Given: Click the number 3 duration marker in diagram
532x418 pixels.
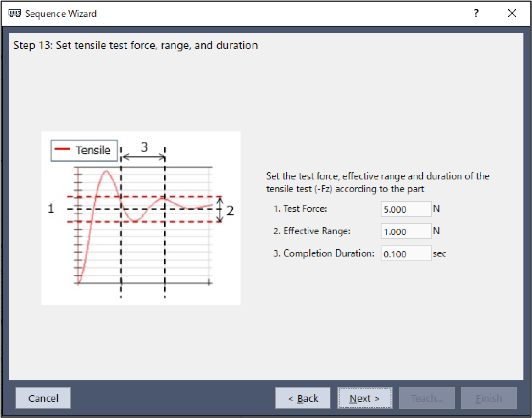Looking at the screenshot, I should (x=144, y=147).
